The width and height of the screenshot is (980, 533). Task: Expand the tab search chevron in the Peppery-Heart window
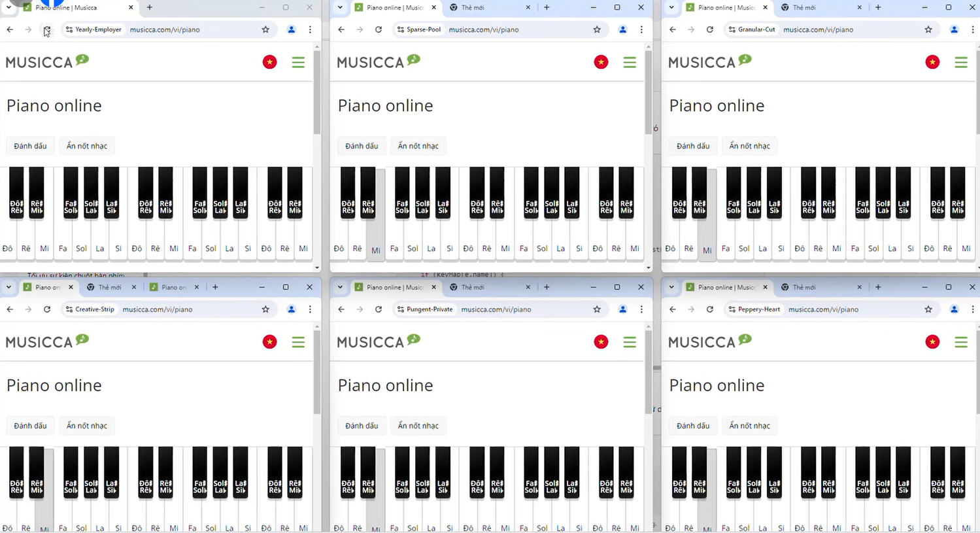(671, 287)
